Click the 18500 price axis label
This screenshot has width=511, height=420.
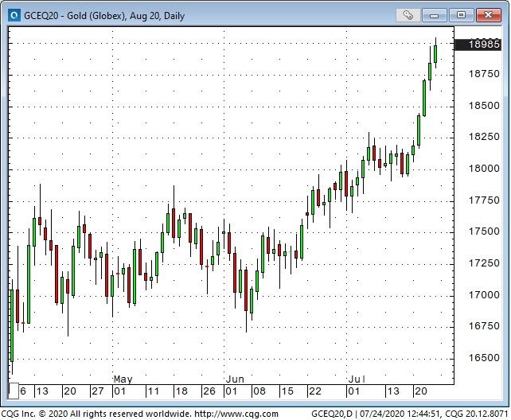click(x=484, y=106)
